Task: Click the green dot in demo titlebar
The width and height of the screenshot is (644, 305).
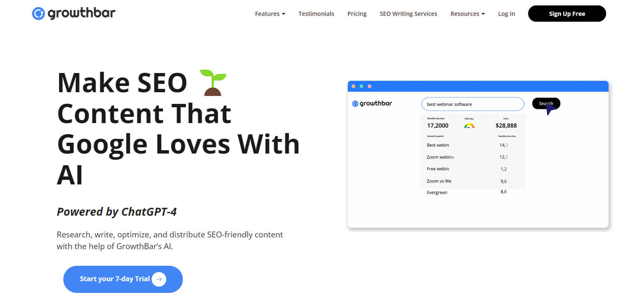Action: click(x=362, y=86)
